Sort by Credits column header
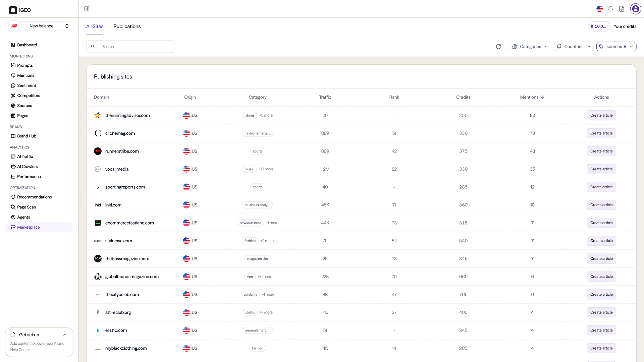This screenshot has height=362, width=644. point(463,97)
